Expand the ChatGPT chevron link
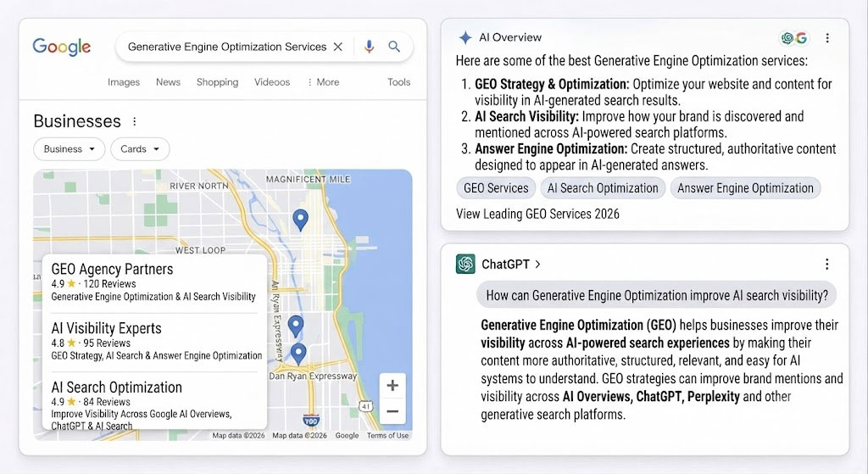The width and height of the screenshot is (868, 474). 537,265
